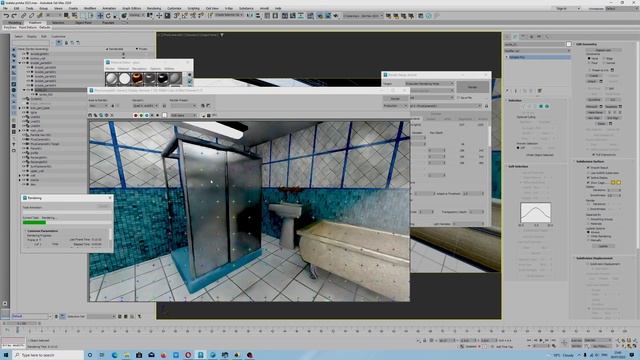The width and height of the screenshot is (640, 360).
Task: Open Render Preset dropdown in frame window
Action: [x=183, y=106]
